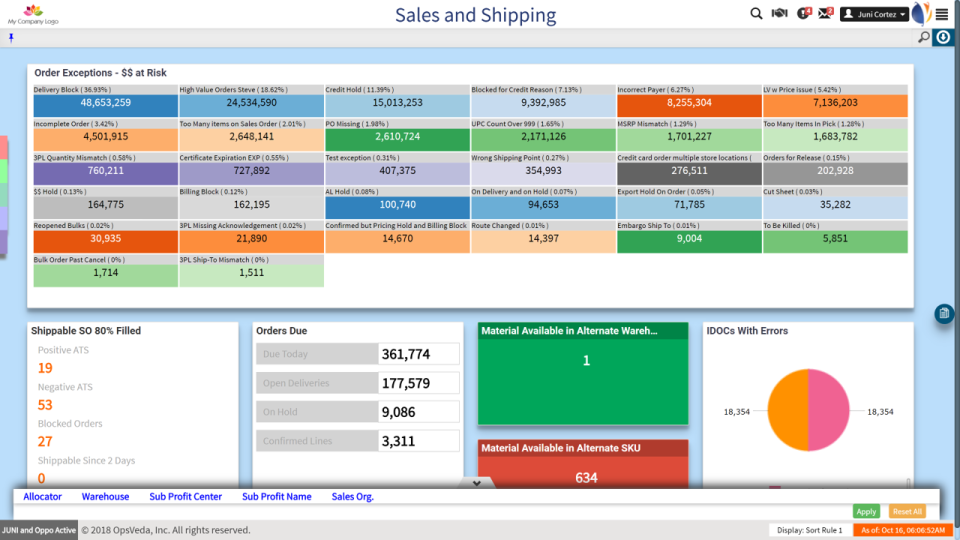The height and width of the screenshot is (540, 960).
Task: Select the Allocator filter tab
Action: pos(42,497)
